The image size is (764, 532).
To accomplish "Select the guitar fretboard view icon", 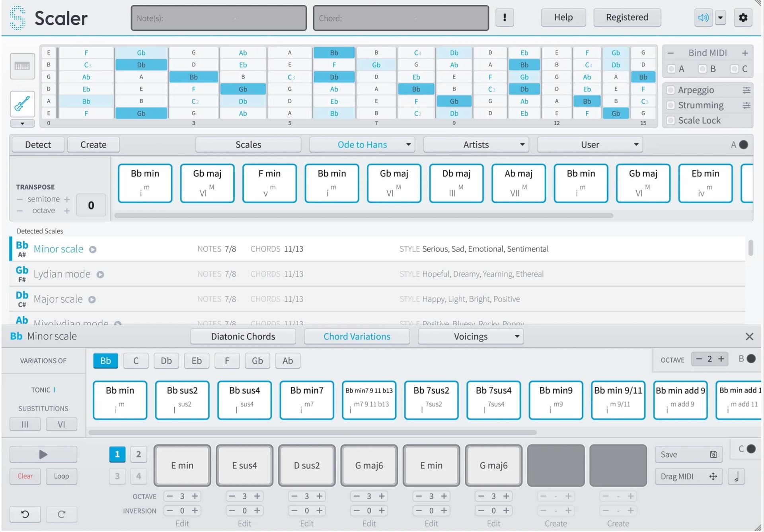I will (22, 104).
